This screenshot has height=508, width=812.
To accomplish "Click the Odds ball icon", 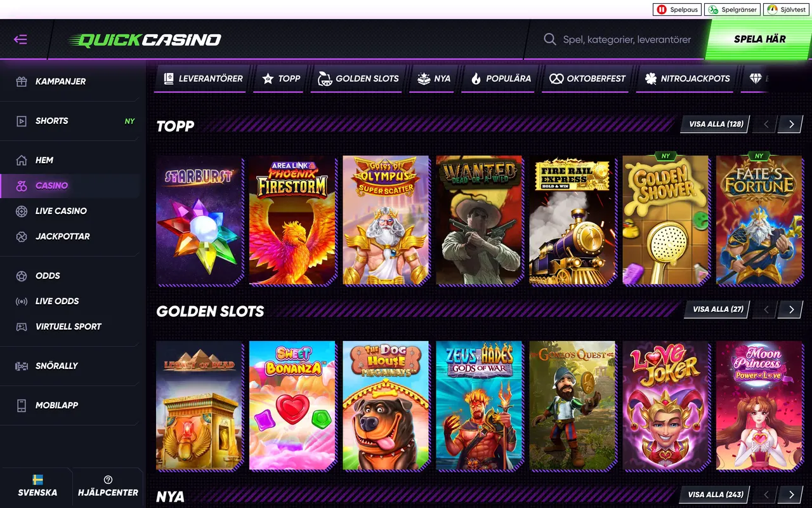I will 22,276.
